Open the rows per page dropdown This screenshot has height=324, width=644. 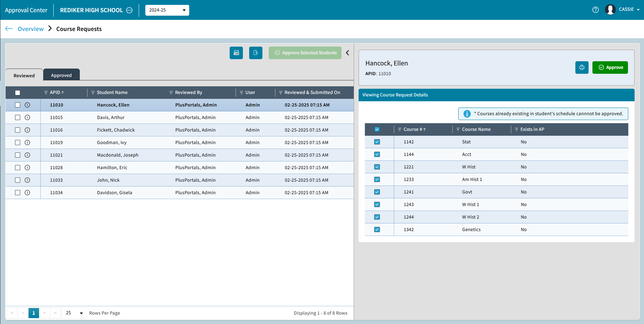point(74,313)
